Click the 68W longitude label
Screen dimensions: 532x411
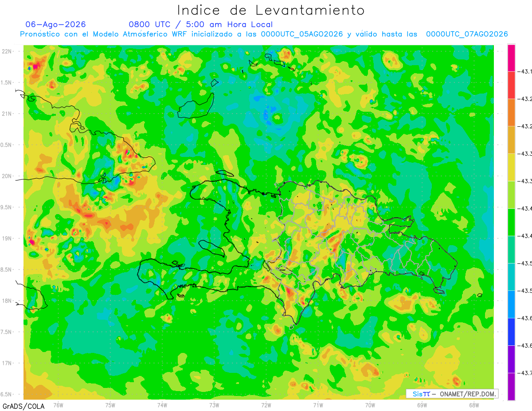474,405
